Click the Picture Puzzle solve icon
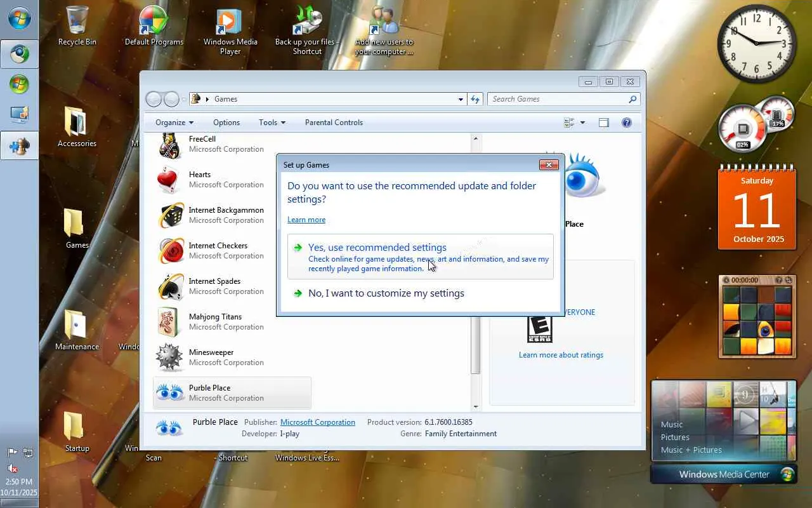The image size is (812, 508). point(789,280)
